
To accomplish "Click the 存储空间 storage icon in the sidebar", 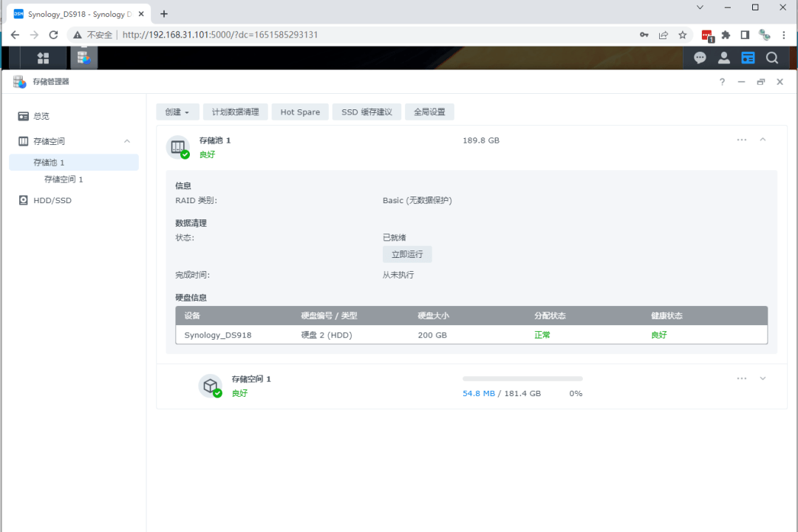I will [x=24, y=141].
